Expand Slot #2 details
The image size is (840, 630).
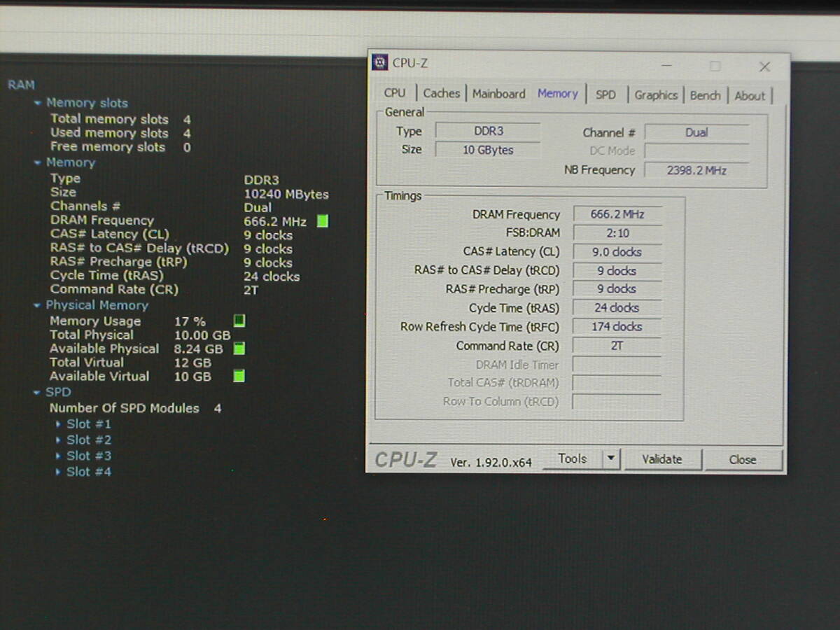(58, 440)
